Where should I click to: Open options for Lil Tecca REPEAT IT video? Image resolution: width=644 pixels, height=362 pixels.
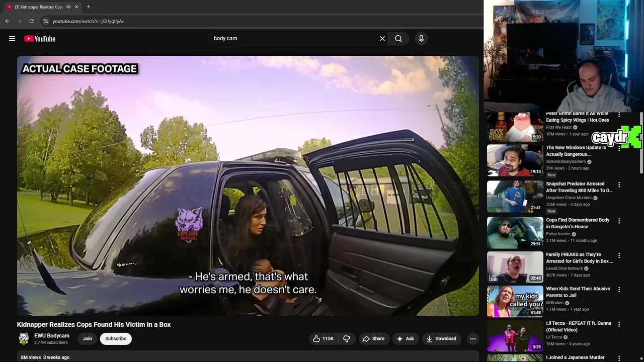tap(619, 324)
